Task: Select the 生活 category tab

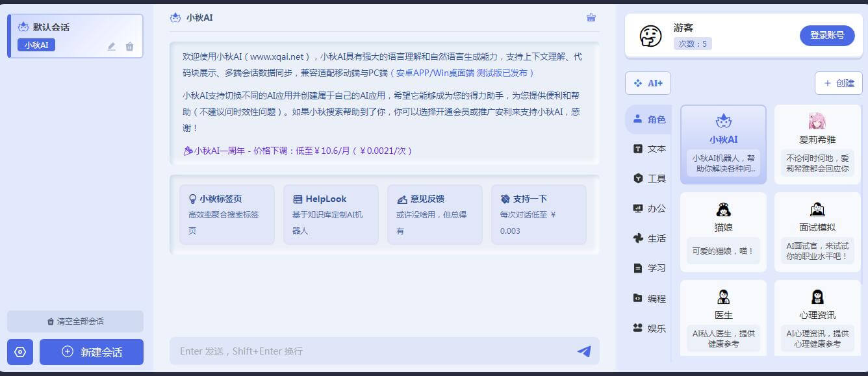Action: click(648, 238)
